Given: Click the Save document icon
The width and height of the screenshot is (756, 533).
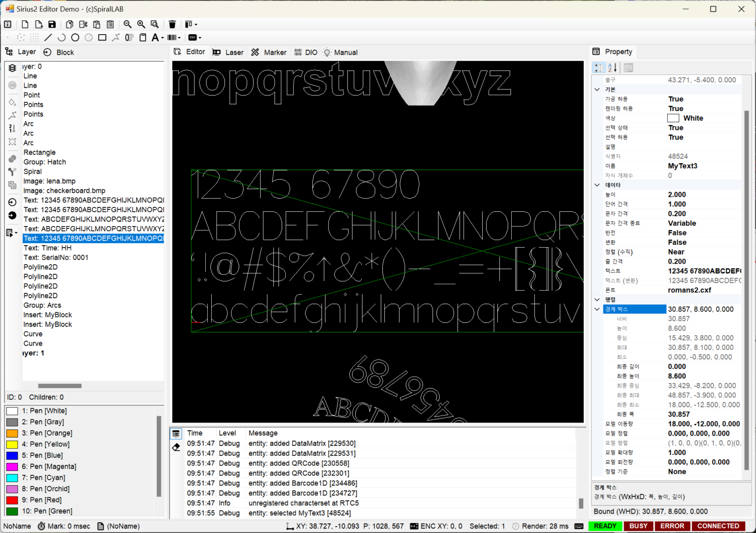Looking at the screenshot, I should pos(52,24).
